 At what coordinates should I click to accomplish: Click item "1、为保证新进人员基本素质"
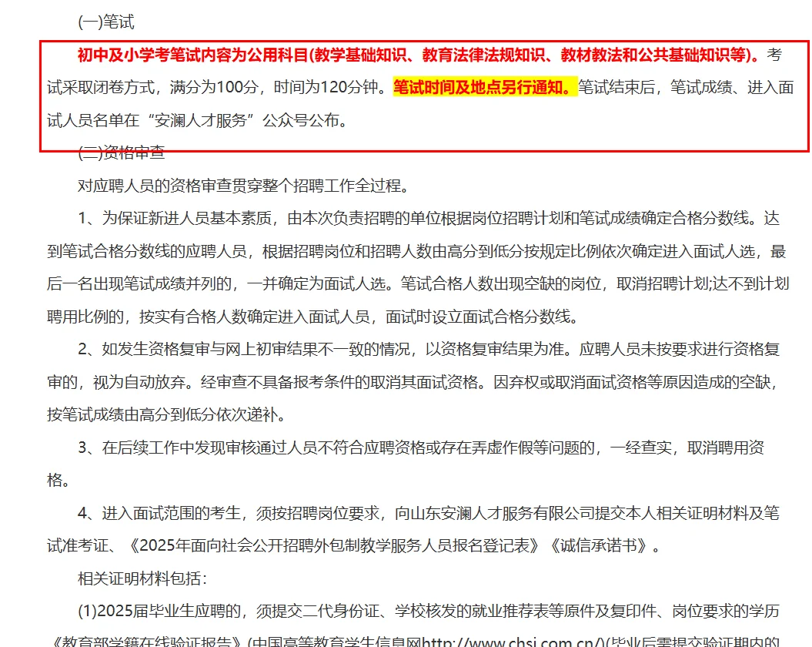pyautogui.click(x=175, y=218)
